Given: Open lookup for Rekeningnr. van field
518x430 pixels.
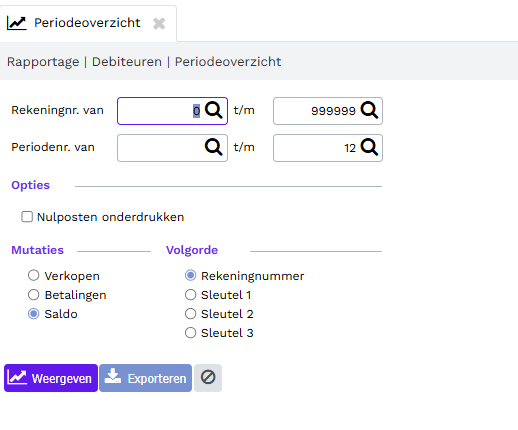Looking at the screenshot, I should coord(213,110).
